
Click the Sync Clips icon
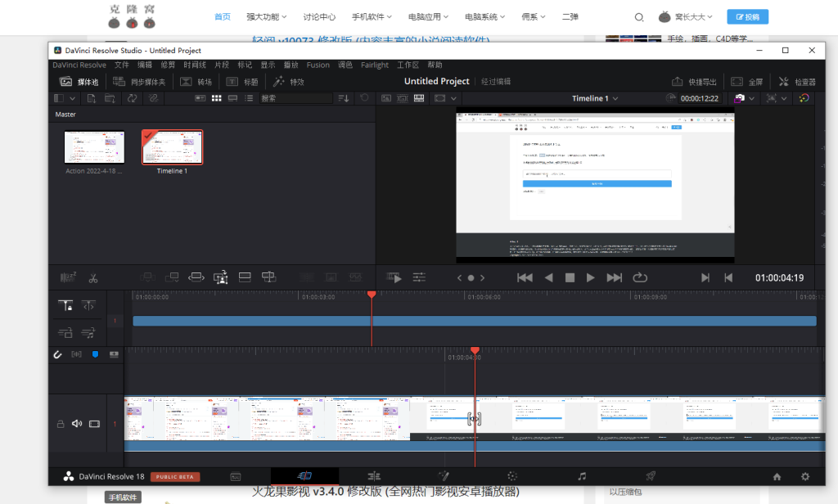tap(132, 98)
